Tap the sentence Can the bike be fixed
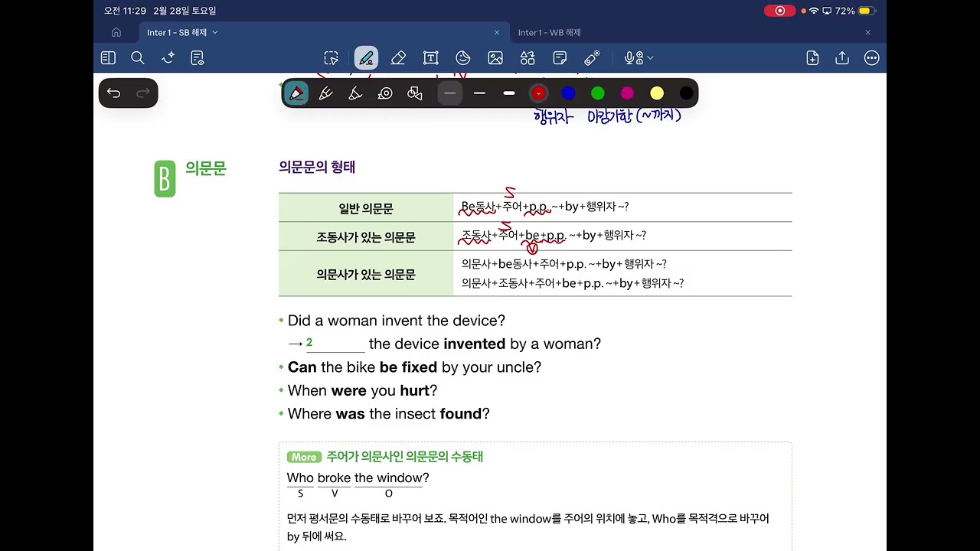The width and height of the screenshot is (980, 551). (x=414, y=367)
